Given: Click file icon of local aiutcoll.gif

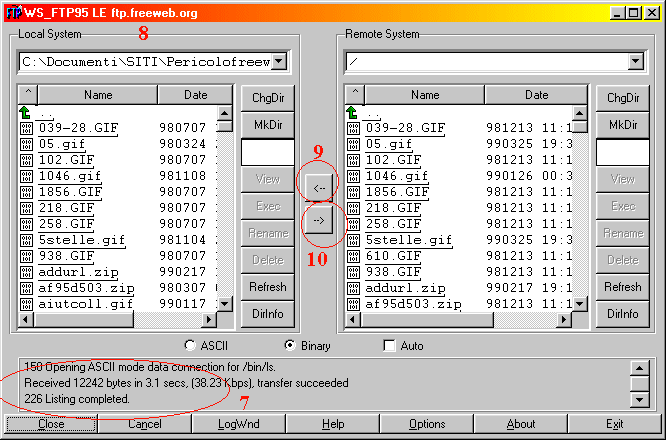Looking at the screenshot, I should 26,304.
